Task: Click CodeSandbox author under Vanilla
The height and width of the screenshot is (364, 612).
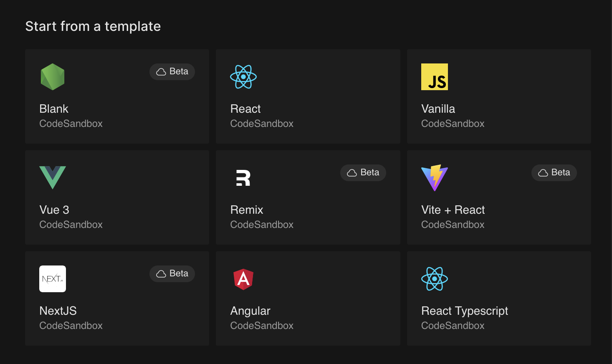Action: pyautogui.click(x=453, y=124)
